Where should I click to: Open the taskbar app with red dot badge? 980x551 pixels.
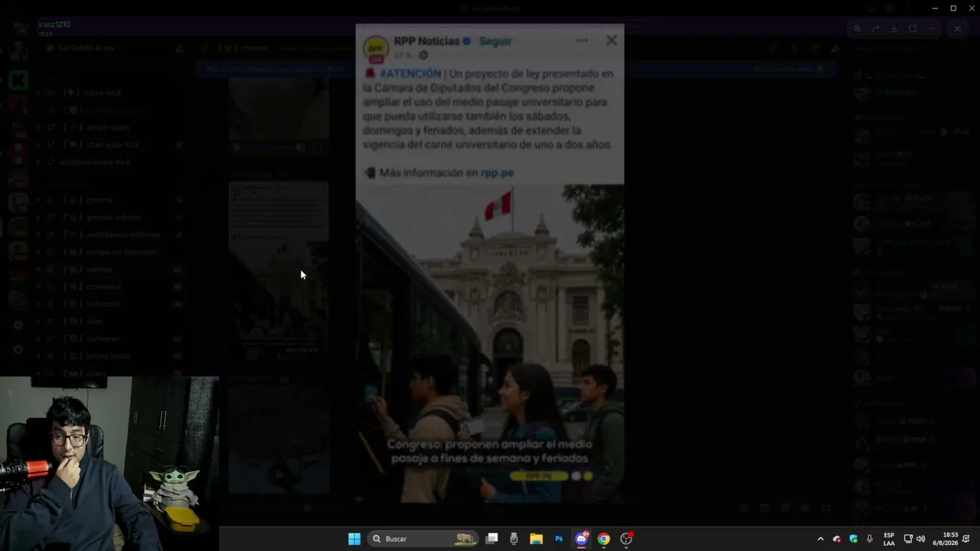[626, 539]
